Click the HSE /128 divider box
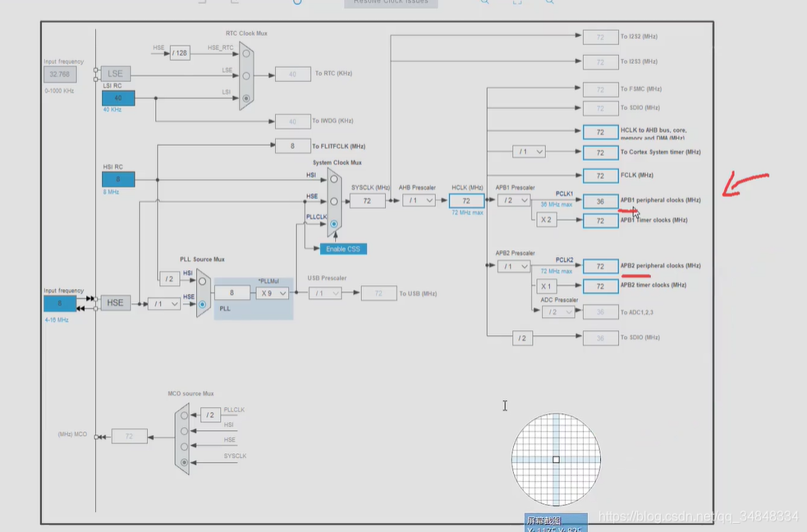807x532 pixels. (180, 53)
